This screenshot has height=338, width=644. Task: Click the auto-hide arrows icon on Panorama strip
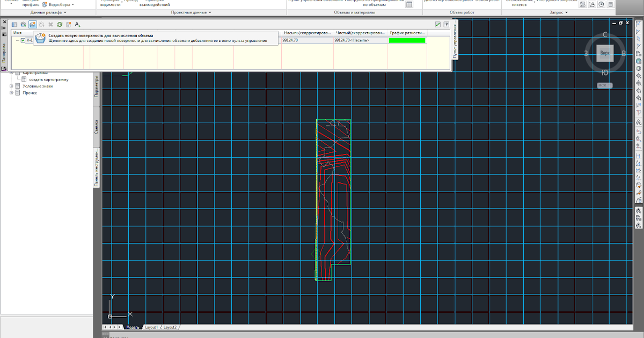[4, 29]
